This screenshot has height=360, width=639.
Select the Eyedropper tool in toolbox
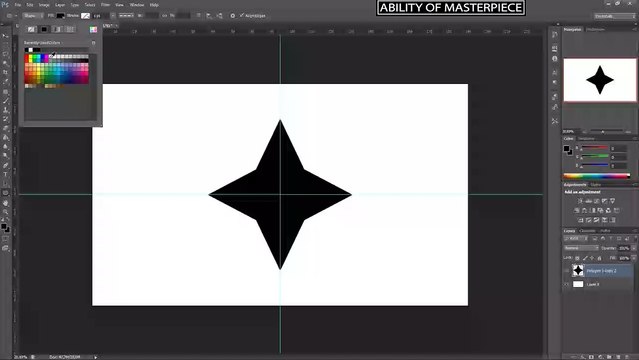tap(5, 82)
